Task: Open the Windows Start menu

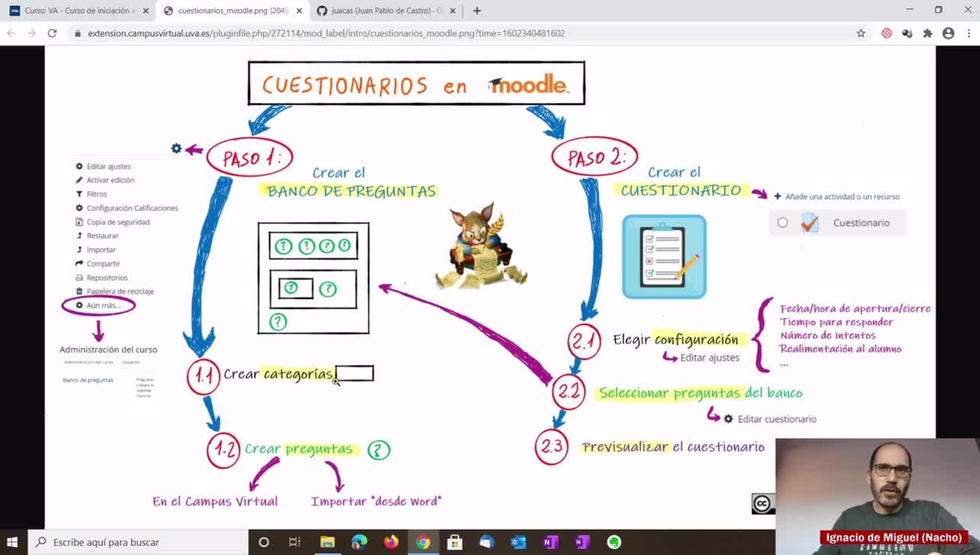Action: [x=12, y=542]
